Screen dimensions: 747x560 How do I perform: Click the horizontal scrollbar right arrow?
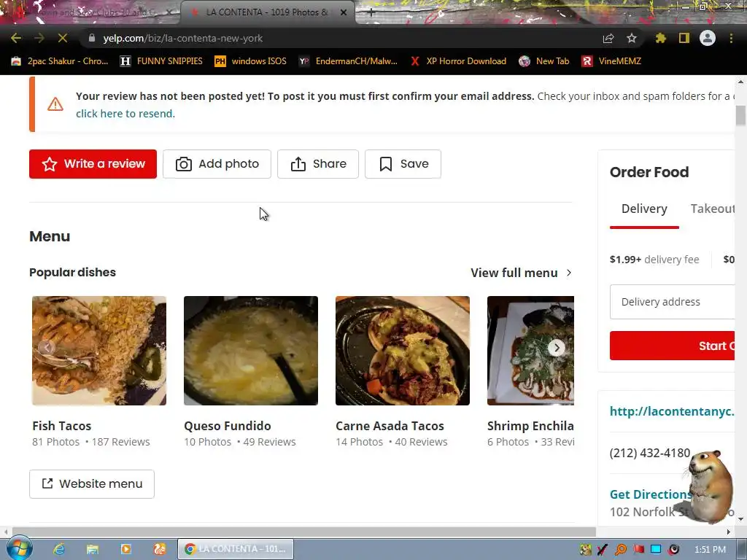[729, 532]
